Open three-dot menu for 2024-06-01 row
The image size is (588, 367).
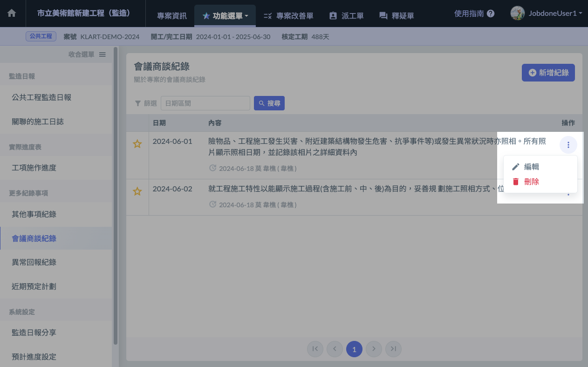(568, 145)
